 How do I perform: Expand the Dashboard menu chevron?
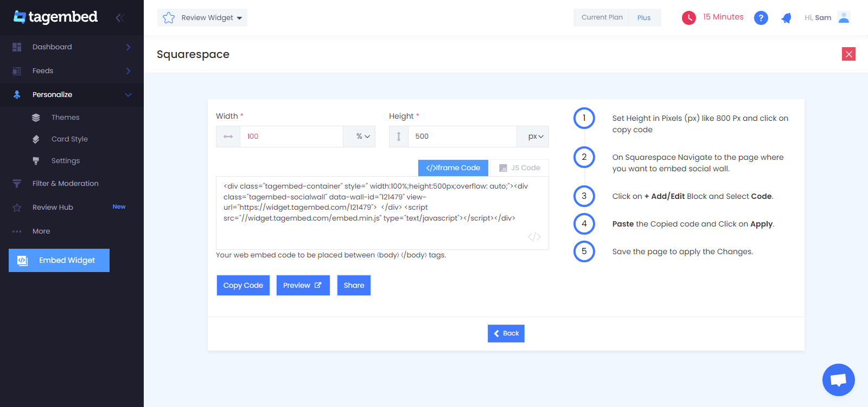pyautogui.click(x=129, y=47)
